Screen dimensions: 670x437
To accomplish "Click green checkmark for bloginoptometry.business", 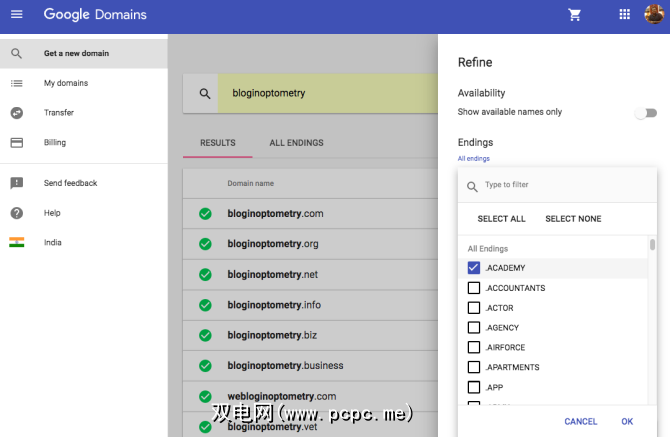I will 205,366.
